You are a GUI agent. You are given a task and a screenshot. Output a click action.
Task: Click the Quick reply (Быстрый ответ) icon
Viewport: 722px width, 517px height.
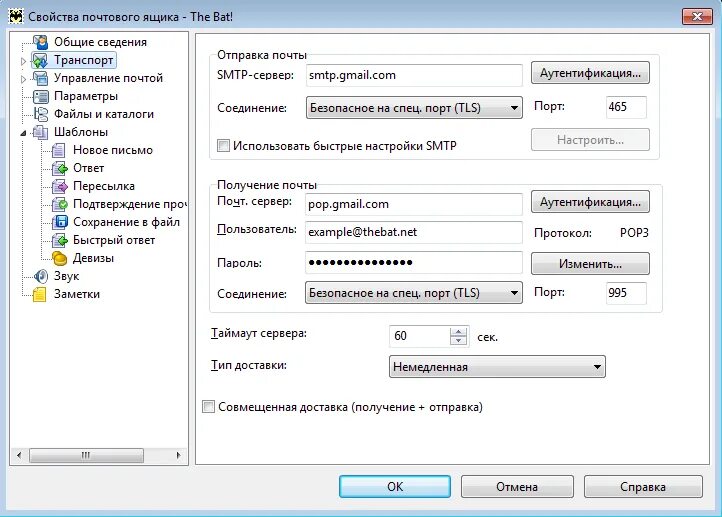tap(59, 240)
